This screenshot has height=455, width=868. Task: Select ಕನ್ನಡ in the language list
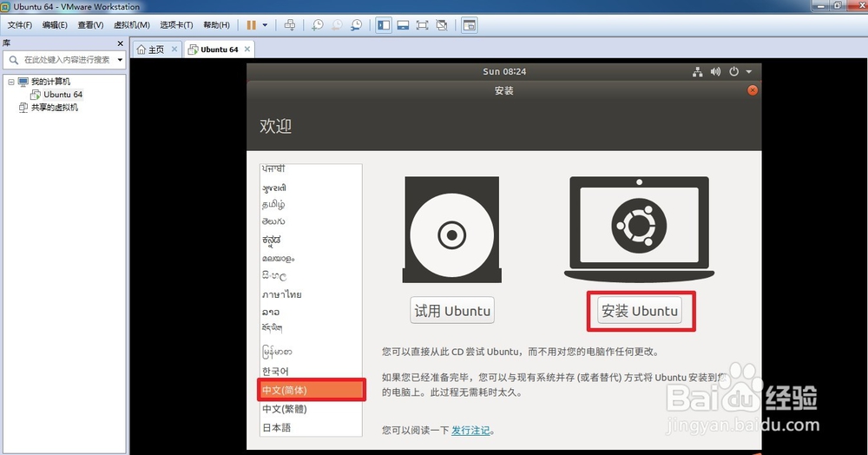(311, 240)
